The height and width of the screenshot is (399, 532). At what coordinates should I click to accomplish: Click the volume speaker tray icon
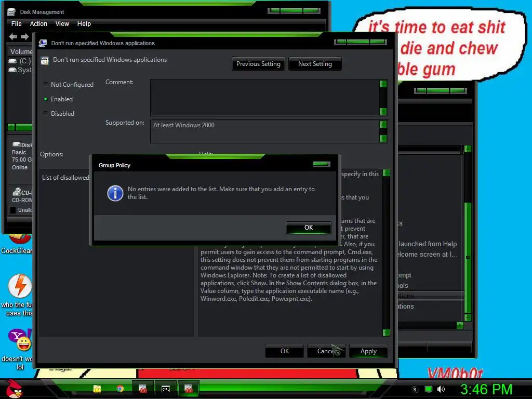click(441, 389)
